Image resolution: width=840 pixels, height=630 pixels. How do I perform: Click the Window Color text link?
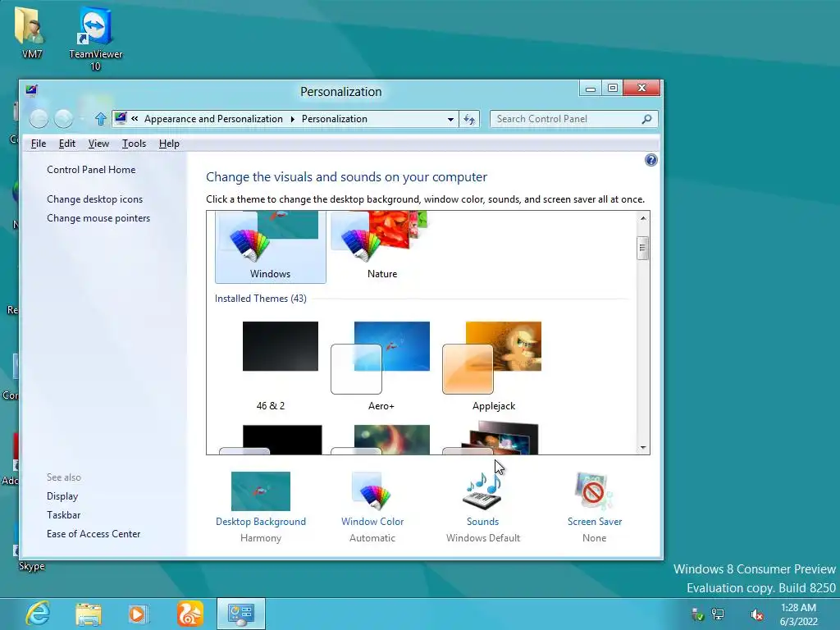click(x=372, y=522)
